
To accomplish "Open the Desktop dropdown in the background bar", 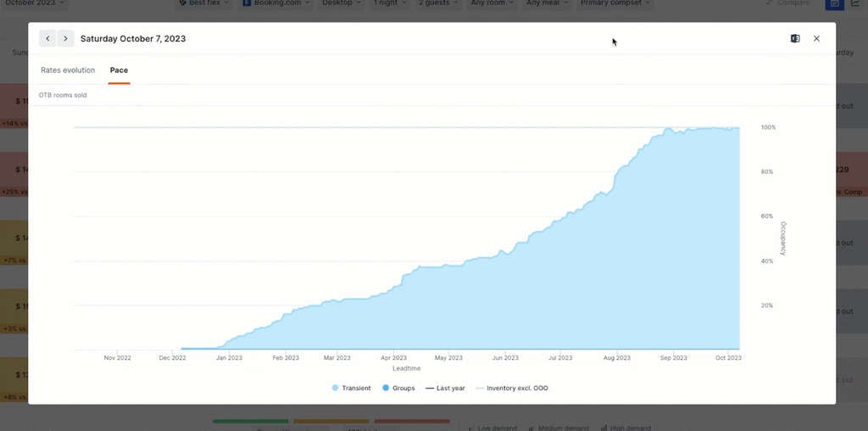I will 342,3.
